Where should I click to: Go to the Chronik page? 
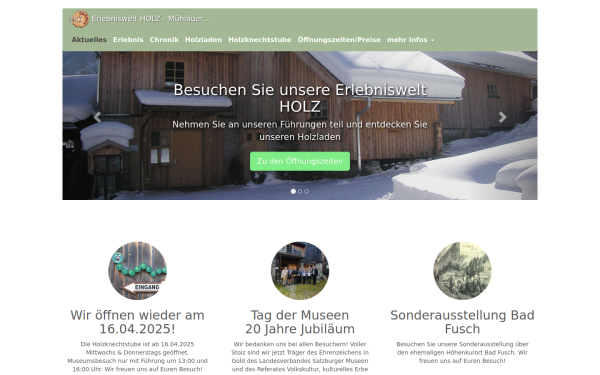[164, 40]
